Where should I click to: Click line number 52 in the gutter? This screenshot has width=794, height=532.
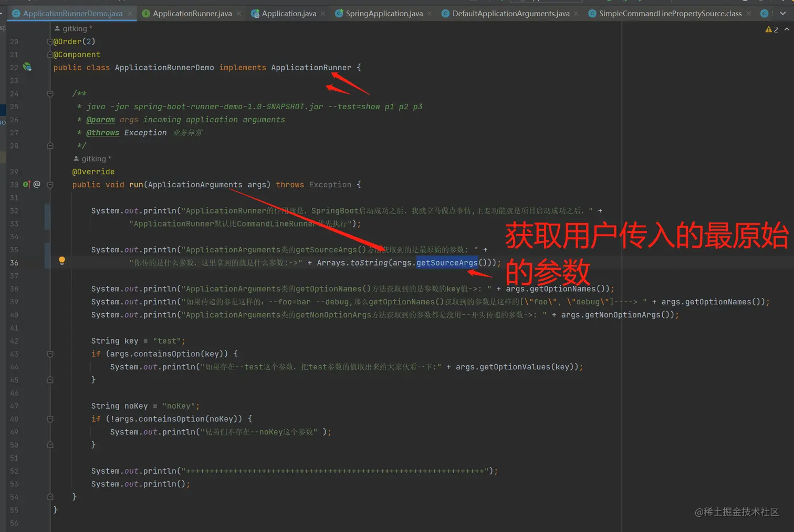pos(14,471)
